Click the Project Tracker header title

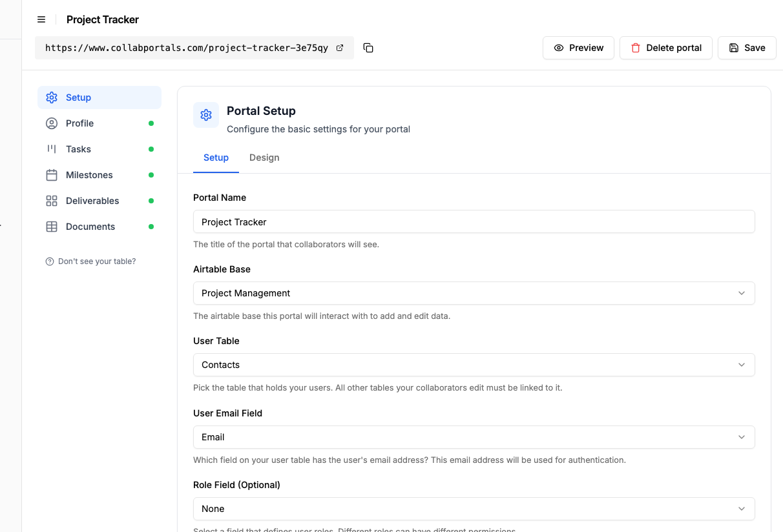pyautogui.click(x=103, y=19)
